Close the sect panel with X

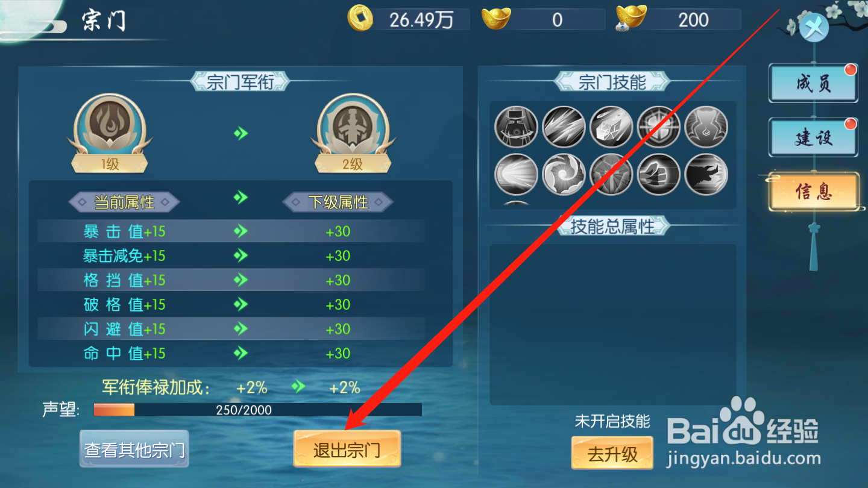(x=814, y=28)
